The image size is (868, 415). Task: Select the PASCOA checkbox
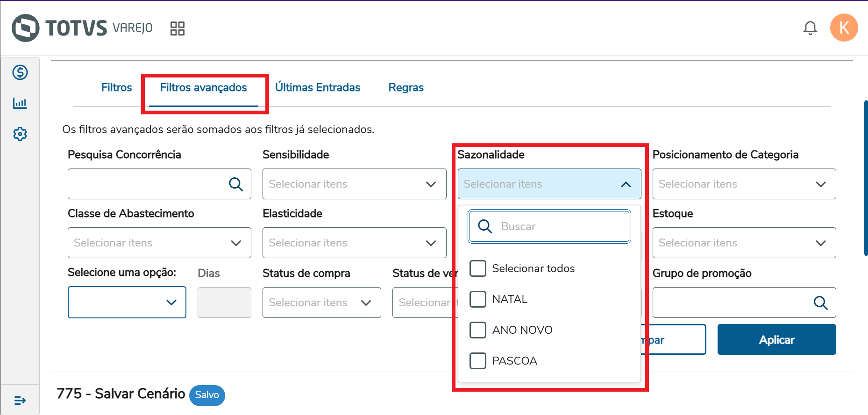click(478, 361)
